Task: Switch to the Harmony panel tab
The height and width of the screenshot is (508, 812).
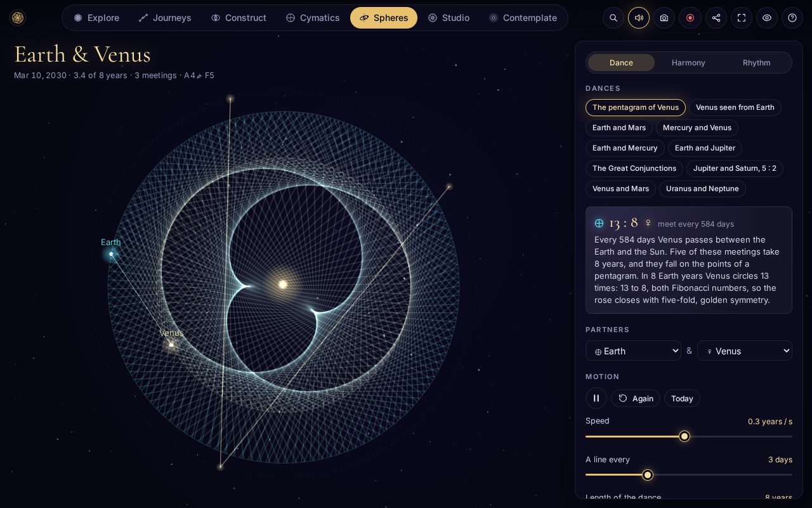Action: (688, 62)
